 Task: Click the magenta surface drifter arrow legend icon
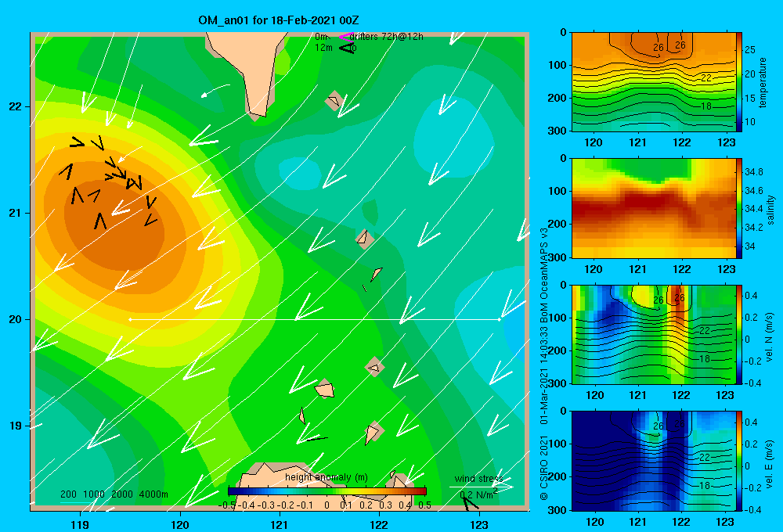click(x=346, y=37)
